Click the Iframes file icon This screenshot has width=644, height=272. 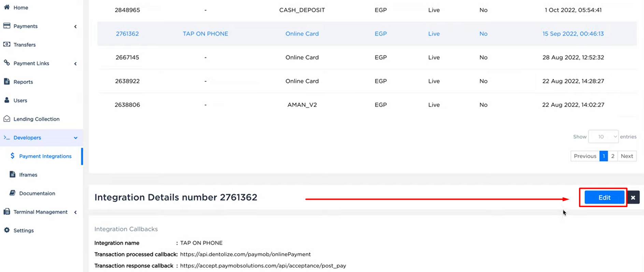click(13, 174)
